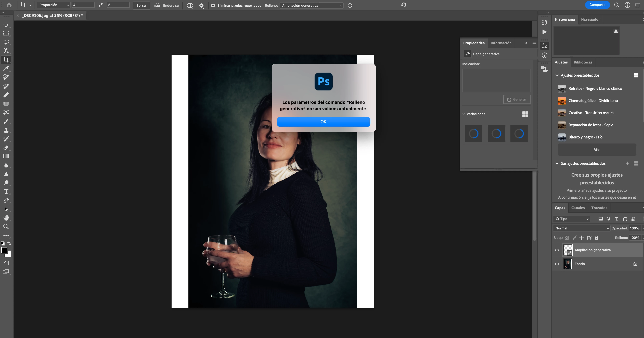Switch to the Canales tab
Viewport: 644px width, 338px height.
click(578, 208)
